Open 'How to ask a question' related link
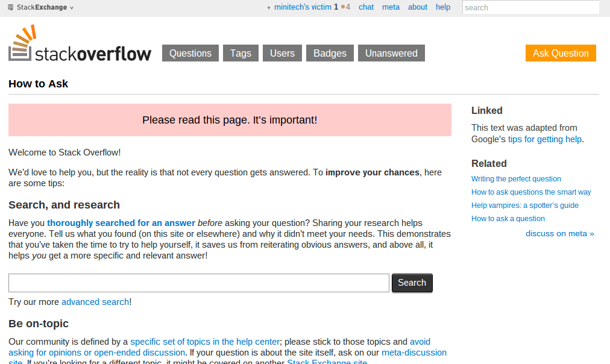The image size is (610, 364). click(508, 219)
